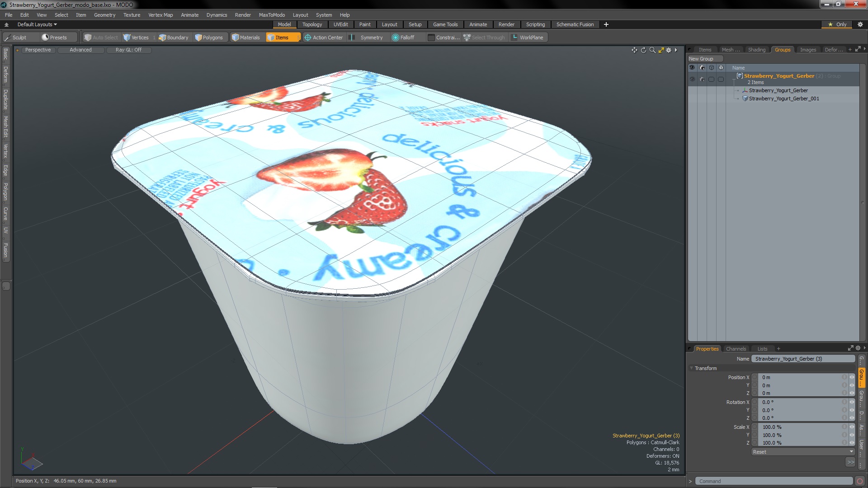Open the viewport options arrow menu
The image size is (868, 488).
click(x=676, y=50)
